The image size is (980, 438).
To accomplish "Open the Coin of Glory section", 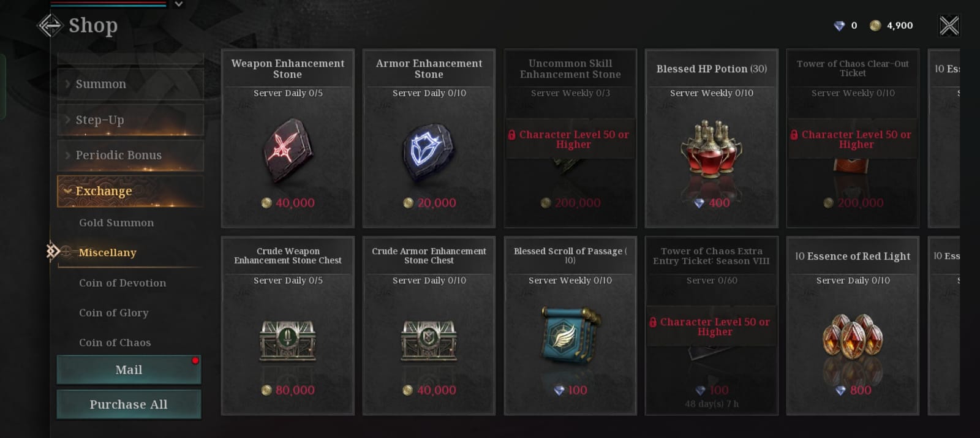I will tap(114, 313).
